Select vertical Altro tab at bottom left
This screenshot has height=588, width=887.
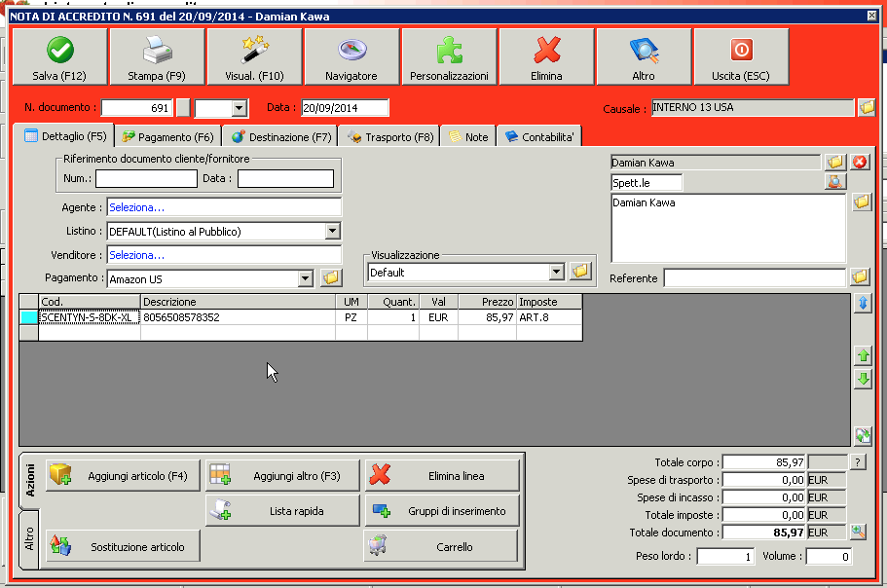tap(29, 538)
